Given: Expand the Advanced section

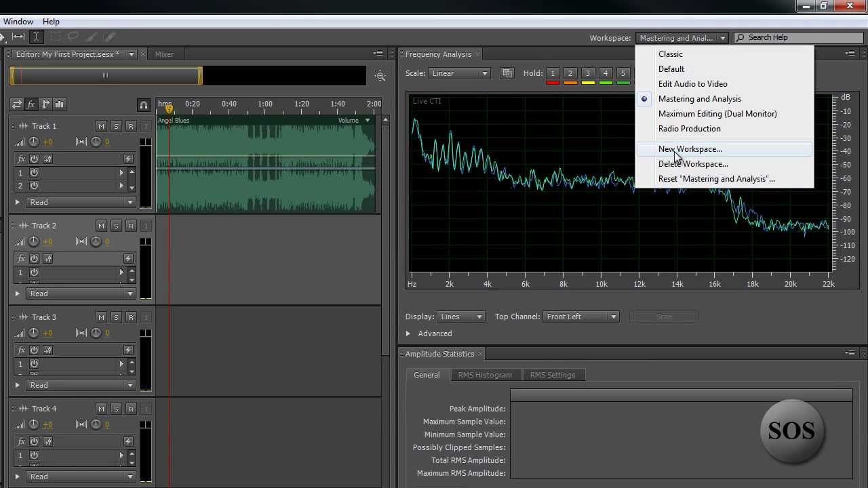Looking at the screenshot, I should pyautogui.click(x=408, y=333).
